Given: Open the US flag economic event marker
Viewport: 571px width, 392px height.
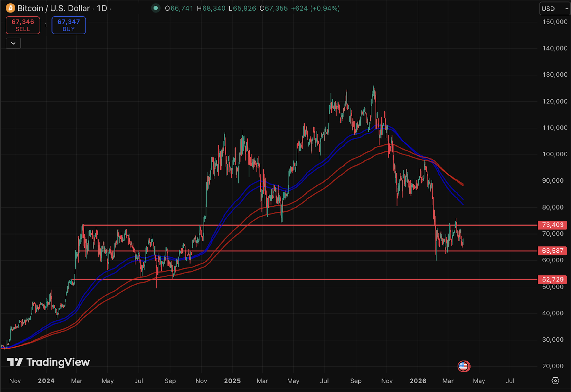Looking at the screenshot, I should tap(464, 366).
